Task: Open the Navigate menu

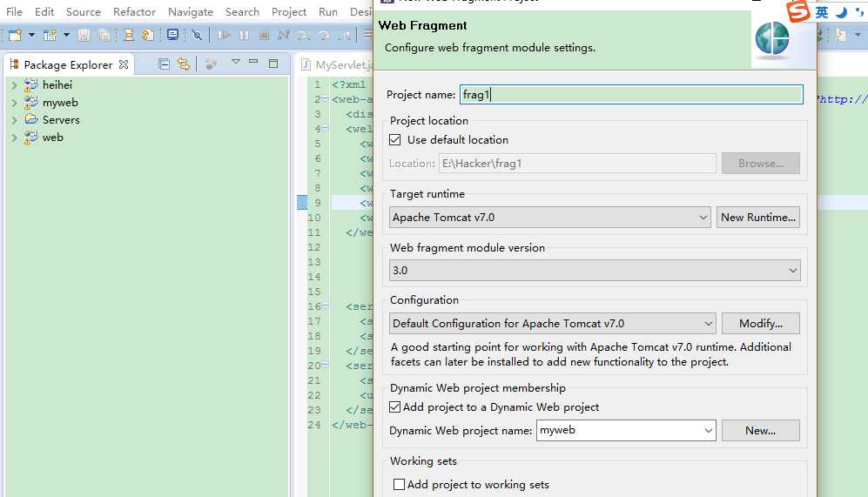Action: pos(191,11)
